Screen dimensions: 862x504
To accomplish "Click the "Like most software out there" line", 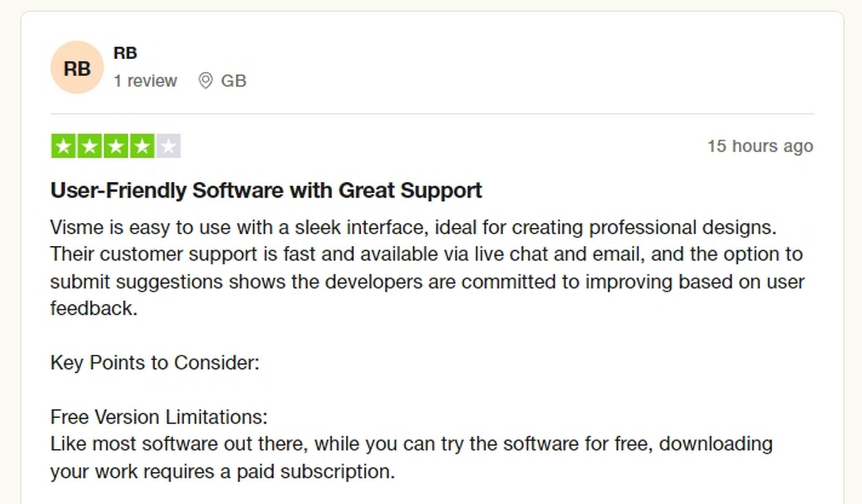I will click(x=412, y=444).
